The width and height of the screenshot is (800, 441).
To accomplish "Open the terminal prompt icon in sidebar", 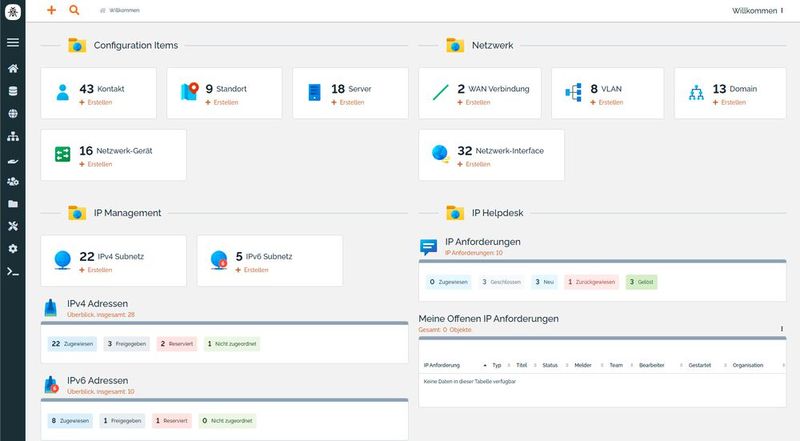I will (13, 272).
